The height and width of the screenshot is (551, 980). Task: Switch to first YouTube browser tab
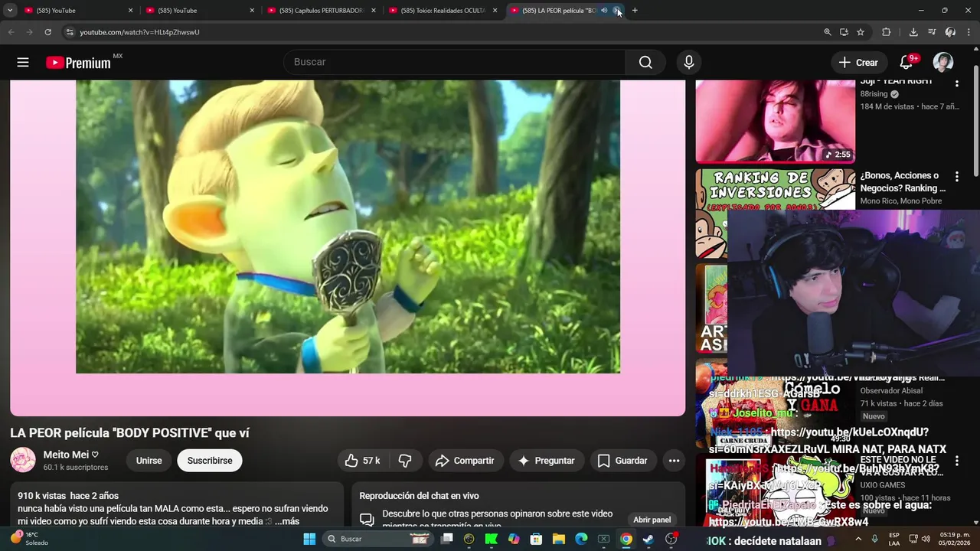[77, 11]
